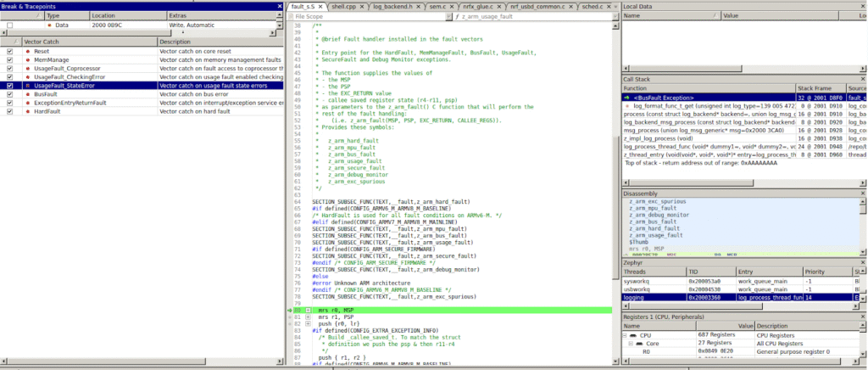This screenshot has width=868, height=370.
Task: Sort breakpoints by Location column header
Action: coord(128,16)
